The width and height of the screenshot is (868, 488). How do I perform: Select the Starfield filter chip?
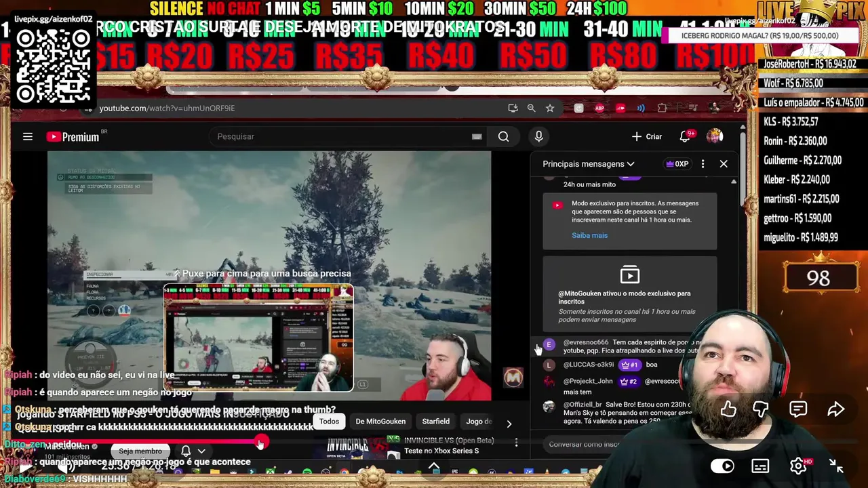[x=435, y=422]
